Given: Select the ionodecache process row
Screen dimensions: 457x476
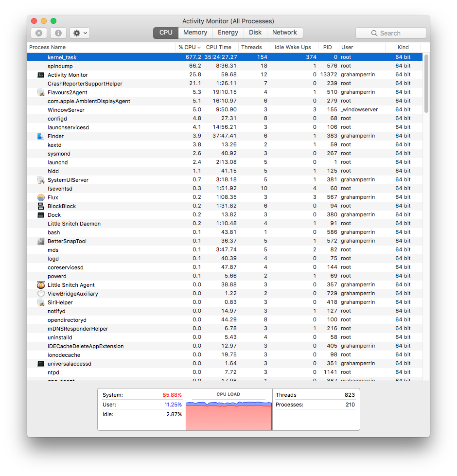Looking at the screenshot, I should point(225,355).
